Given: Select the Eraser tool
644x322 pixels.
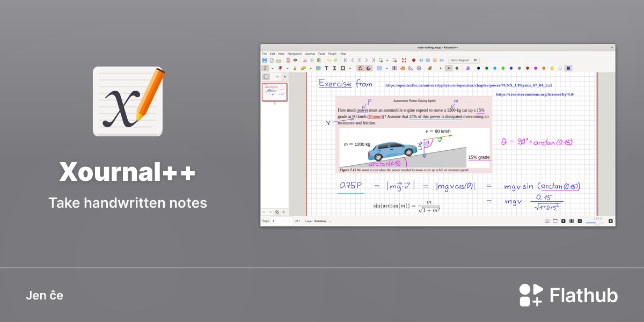Looking at the screenshot, I should (x=280, y=68).
